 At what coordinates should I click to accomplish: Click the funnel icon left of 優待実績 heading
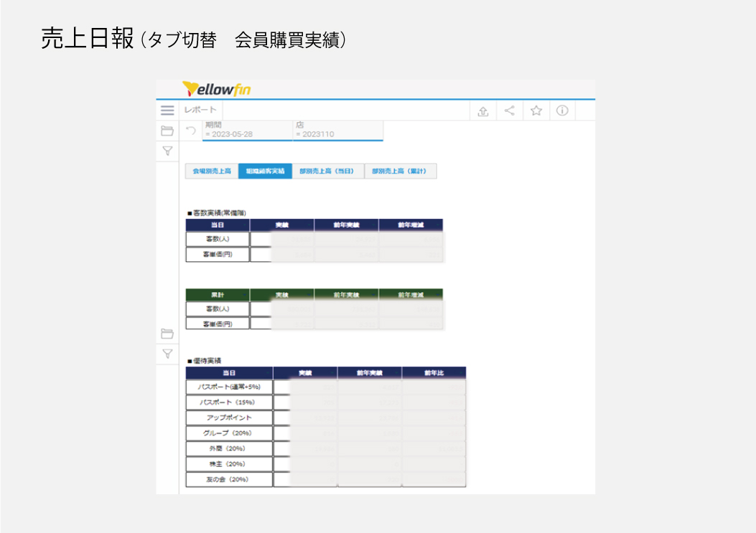[x=167, y=354]
